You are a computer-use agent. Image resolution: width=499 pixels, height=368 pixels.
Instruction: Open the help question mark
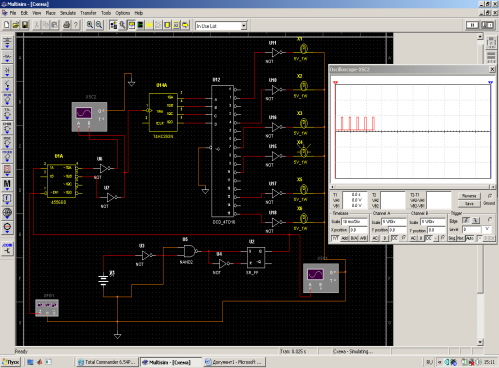click(76, 25)
